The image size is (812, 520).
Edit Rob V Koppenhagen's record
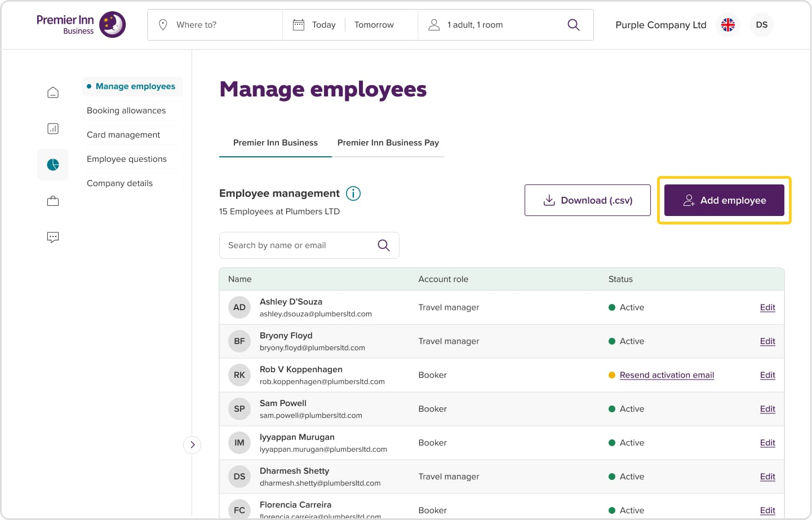click(767, 375)
